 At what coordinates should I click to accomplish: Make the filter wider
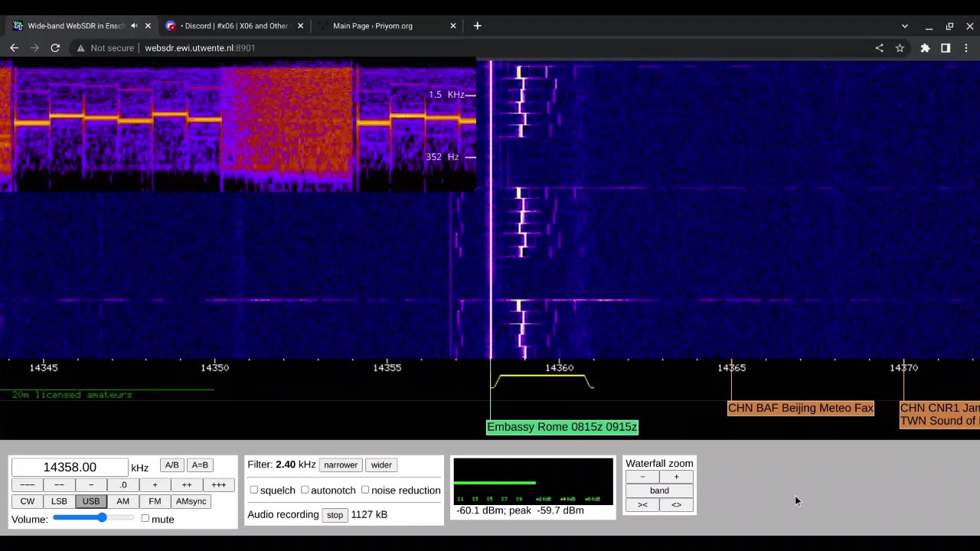coord(381,465)
